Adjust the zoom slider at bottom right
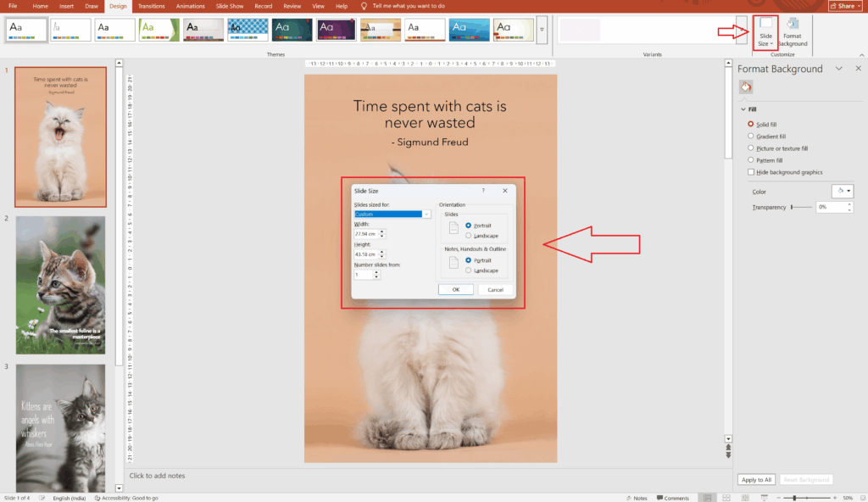This screenshot has height=502, width=868. (x=795, y=498)
